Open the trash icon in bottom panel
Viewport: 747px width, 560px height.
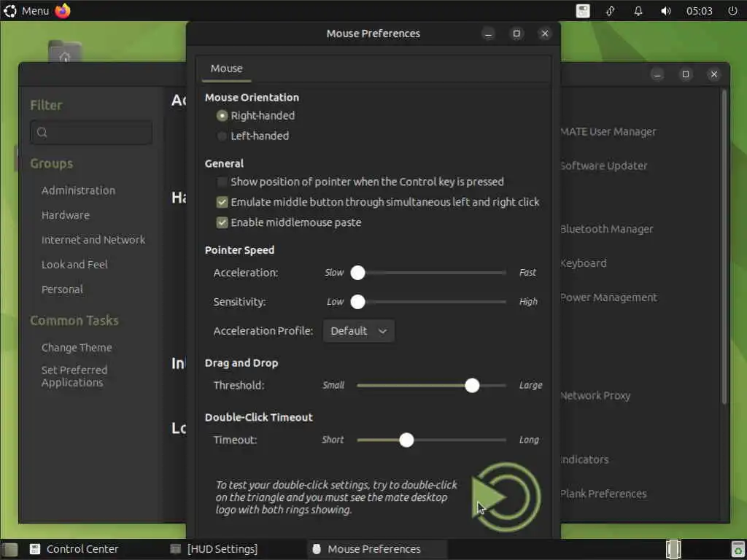(x=738, y=549)
